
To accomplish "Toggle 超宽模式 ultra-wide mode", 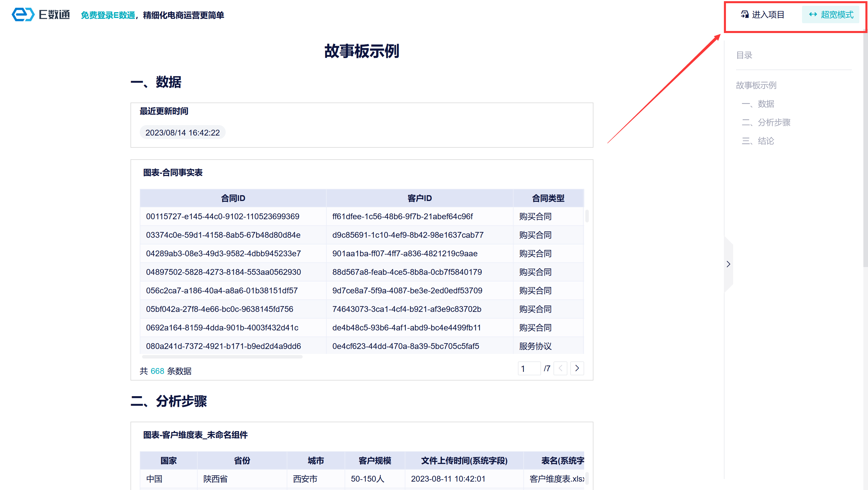I will click(831, 14).
